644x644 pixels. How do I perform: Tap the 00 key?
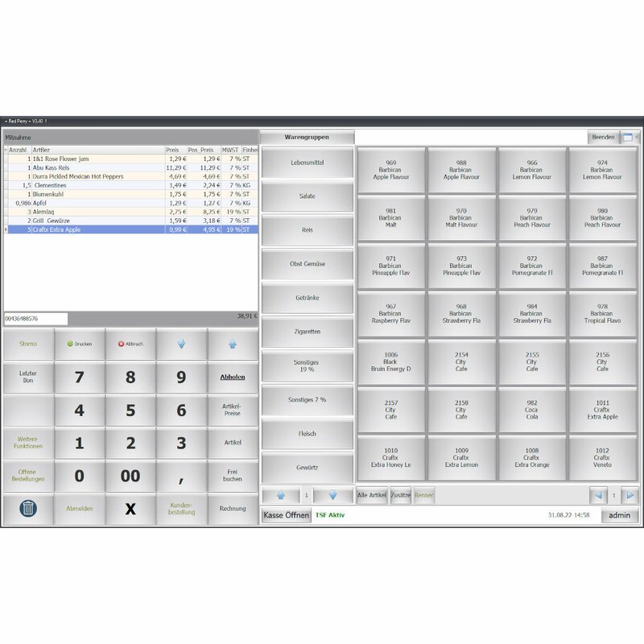click(130, 476)
